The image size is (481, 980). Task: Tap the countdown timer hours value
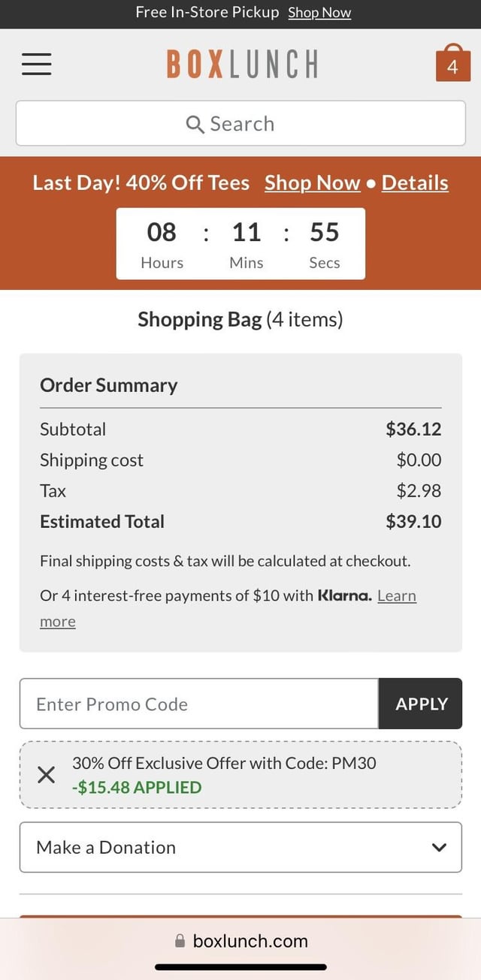click(x=162, y=232)
